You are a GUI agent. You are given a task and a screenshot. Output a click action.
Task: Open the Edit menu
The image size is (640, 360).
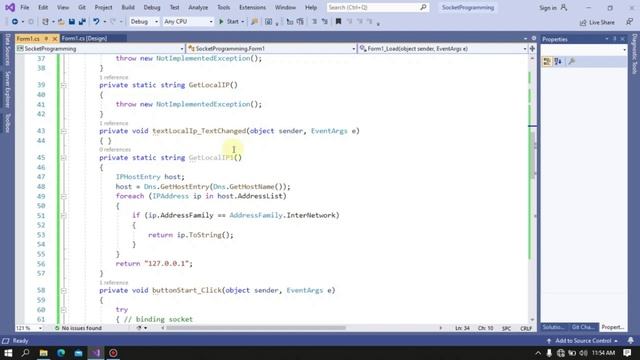(x=43, y=7)
